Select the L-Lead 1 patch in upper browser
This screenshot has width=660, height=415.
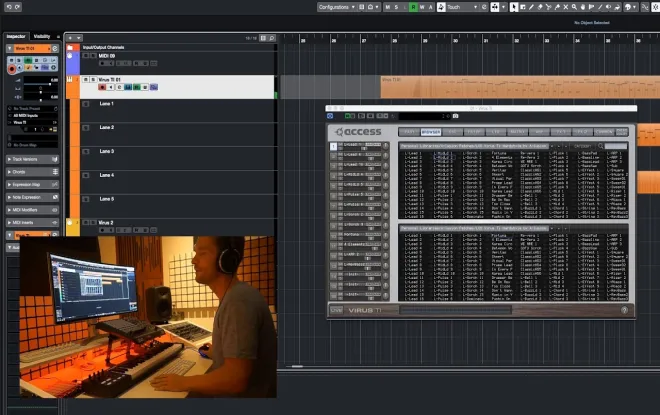tap(413, 153)
